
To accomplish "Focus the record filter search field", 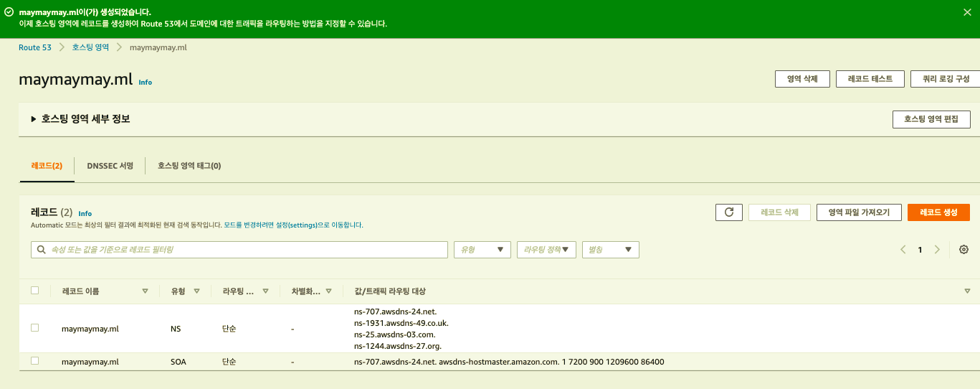I will pos(239,250).
